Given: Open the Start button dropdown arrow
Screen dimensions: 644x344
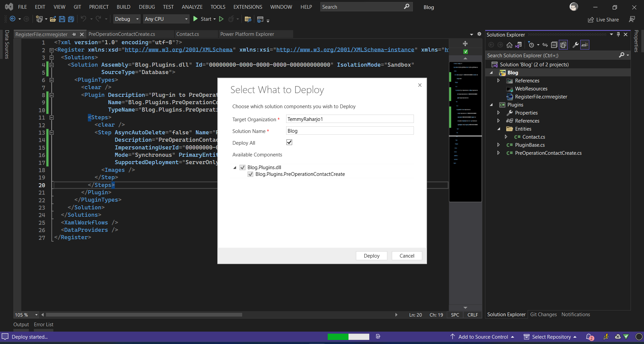Looking at the screenshot, I should pyautogui.click(x=215, y=19).
